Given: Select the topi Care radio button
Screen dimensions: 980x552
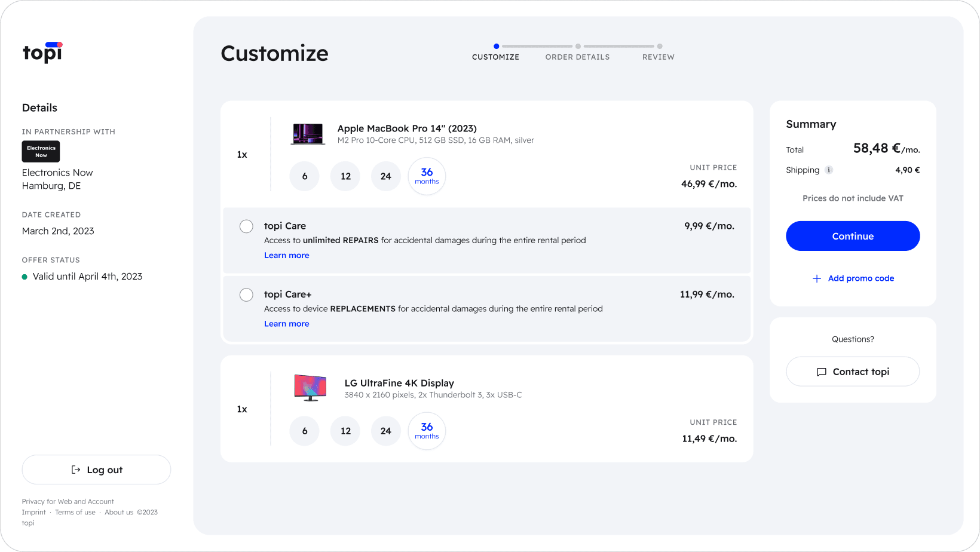Looking at the screenshot, I should [246, 226].
